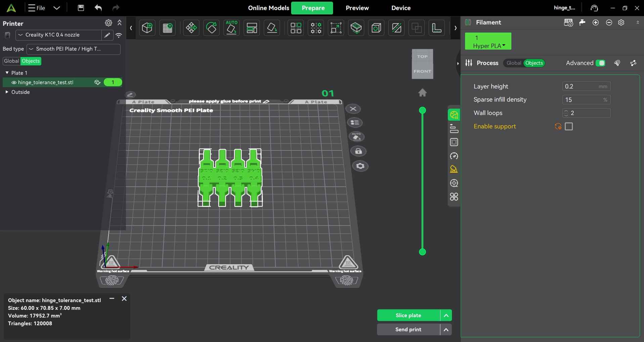644x342 pixels.
Task: Click the plate auto-orient round button
Action: tap(357, 137)
